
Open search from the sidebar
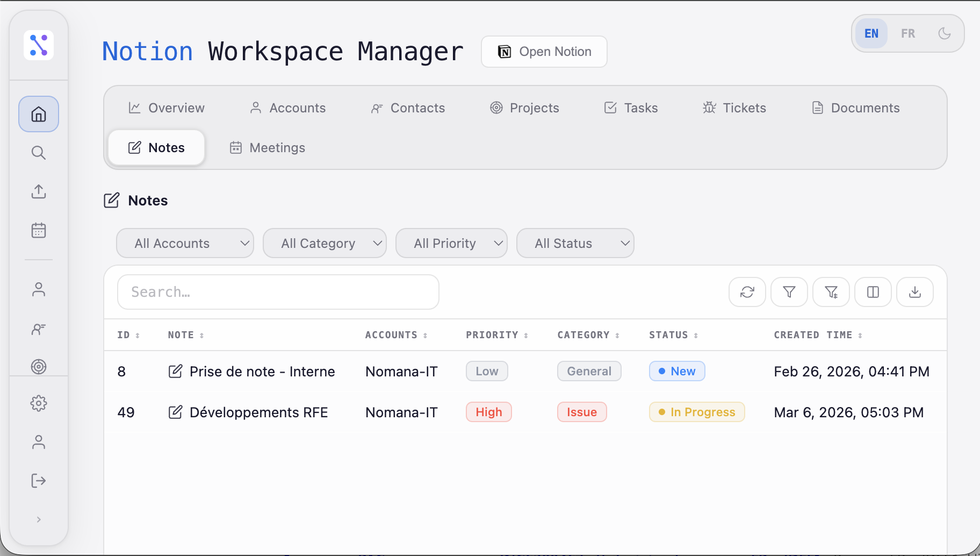(38, 153)
